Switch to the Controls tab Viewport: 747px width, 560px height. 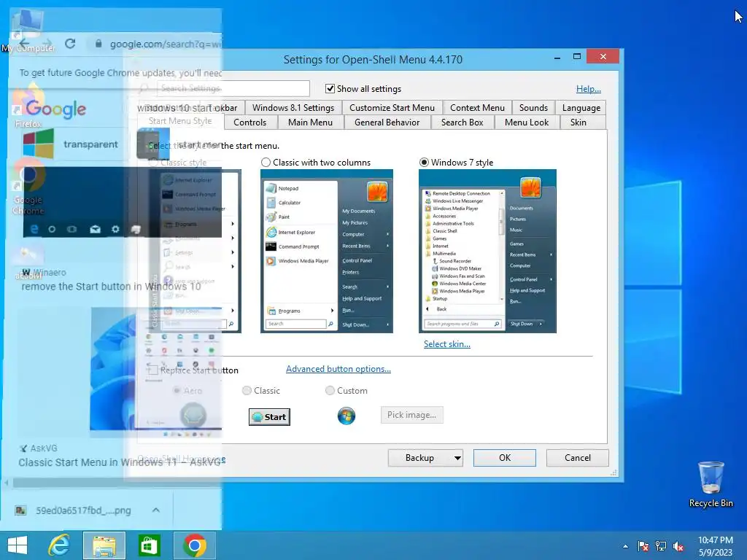[250, 122]
